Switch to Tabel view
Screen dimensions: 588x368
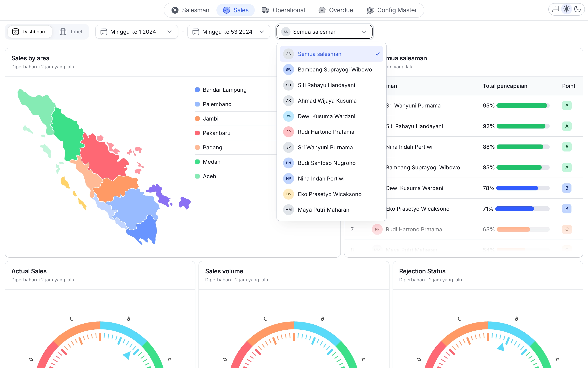point(71,32)
